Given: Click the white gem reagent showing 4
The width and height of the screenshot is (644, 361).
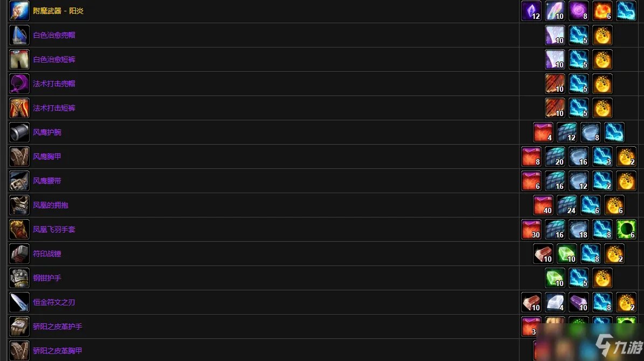Looking at the screenshot, I should tap(555, 302).
